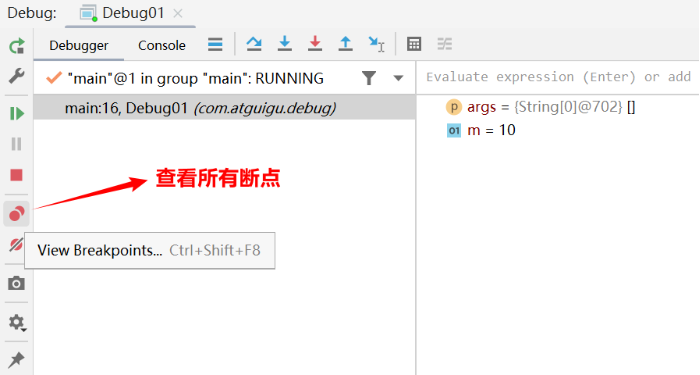The height and width of the screenshot is (375, 700).
Task: Open the wrench modify run configuration icon
Action: (x=17, y=76)
